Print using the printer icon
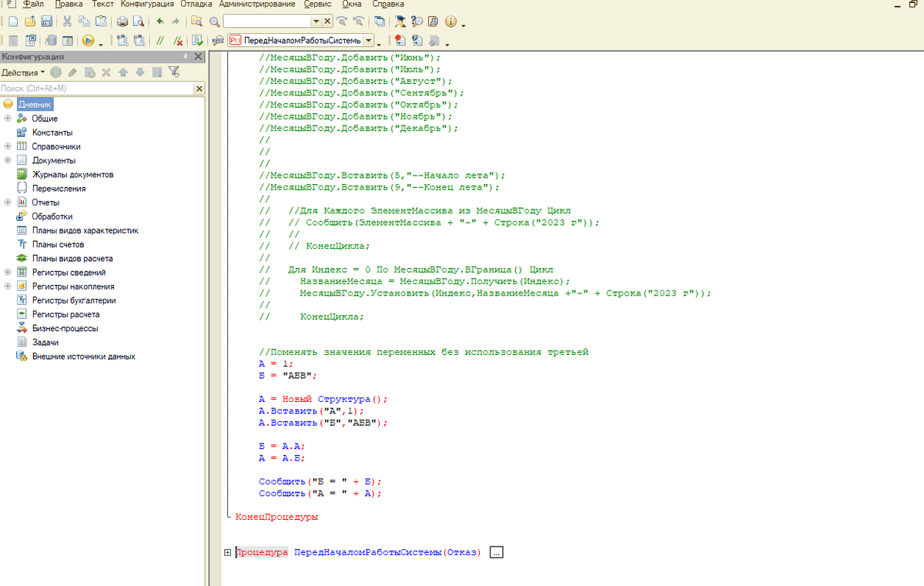This screenshot has width=924, height=586. tap(122, 22)
